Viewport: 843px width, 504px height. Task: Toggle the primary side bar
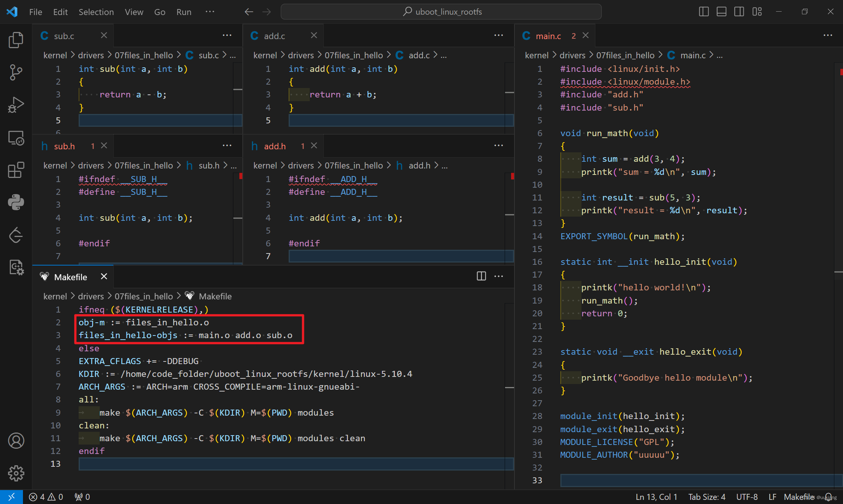coord(703,12)
